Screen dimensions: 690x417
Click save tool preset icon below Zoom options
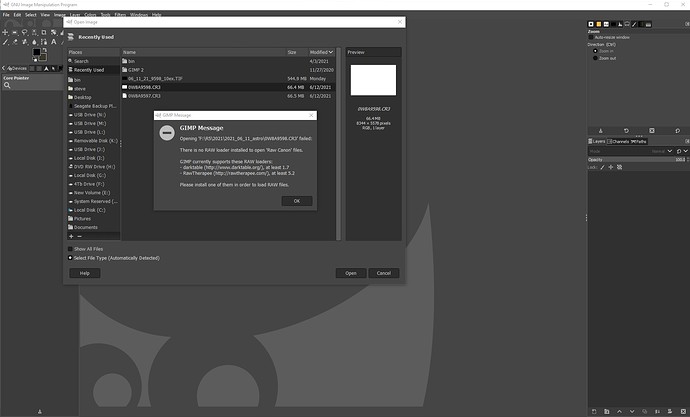pyautogui.click(x=601, y=131)
